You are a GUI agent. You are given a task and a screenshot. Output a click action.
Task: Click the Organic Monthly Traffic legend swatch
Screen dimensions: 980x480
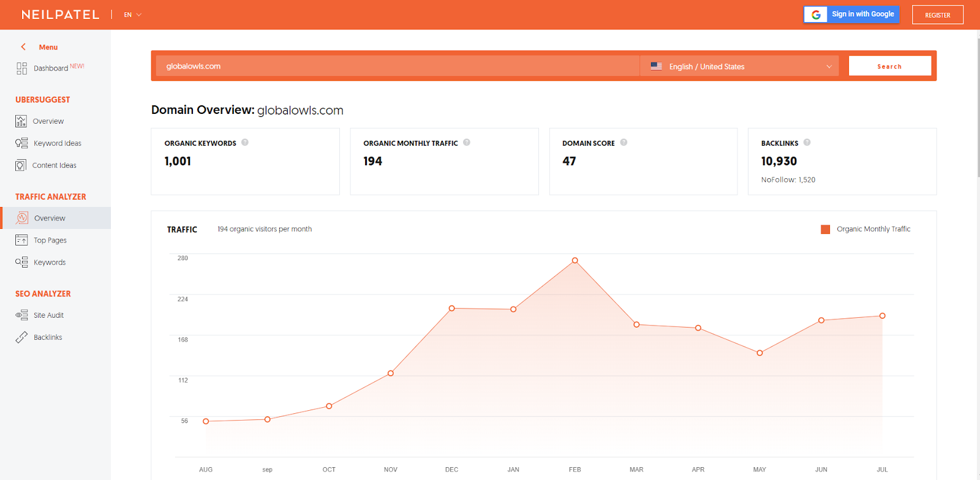[x=826, y=229]
